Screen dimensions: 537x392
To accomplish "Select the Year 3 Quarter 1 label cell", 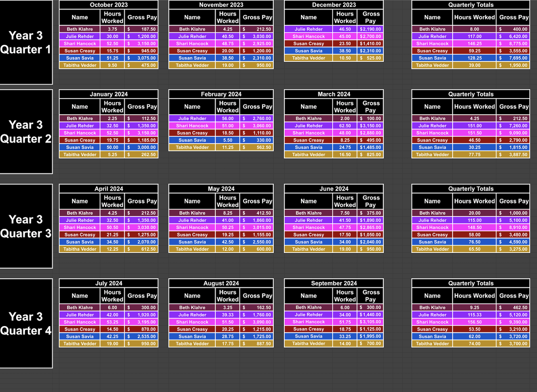I will (x=26, y=42).
